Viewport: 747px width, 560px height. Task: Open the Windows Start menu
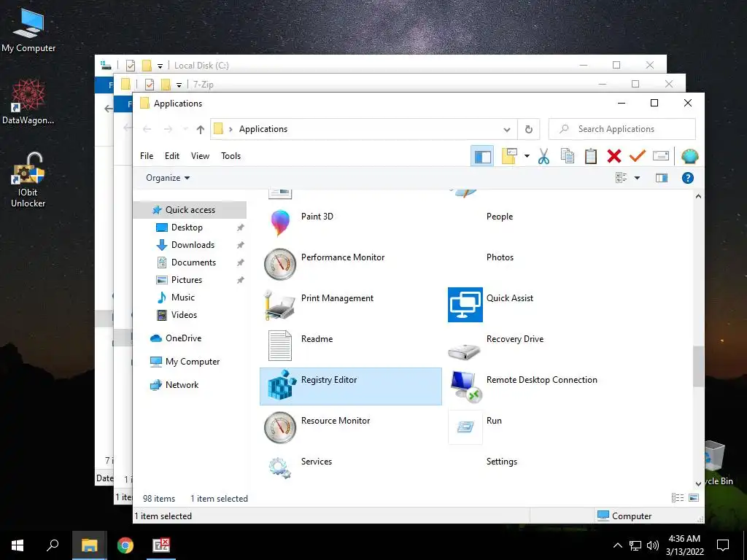click(18, 545)
